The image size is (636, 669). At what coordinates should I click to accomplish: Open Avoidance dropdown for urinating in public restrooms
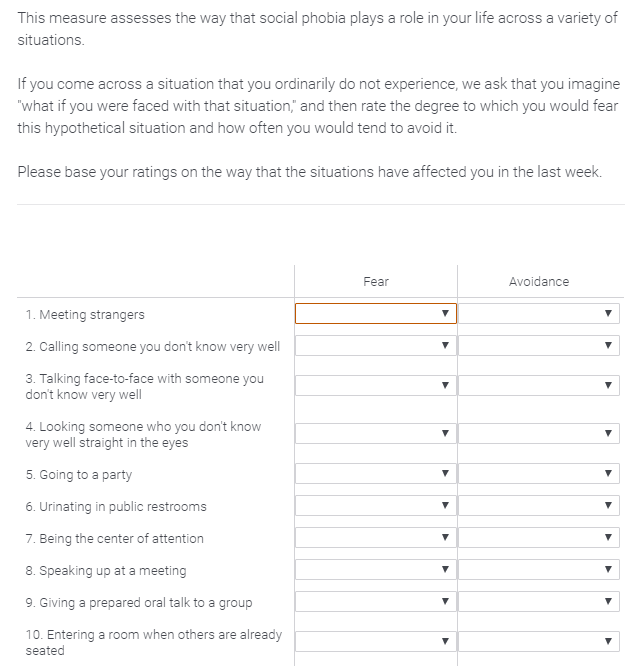[539, 506]
